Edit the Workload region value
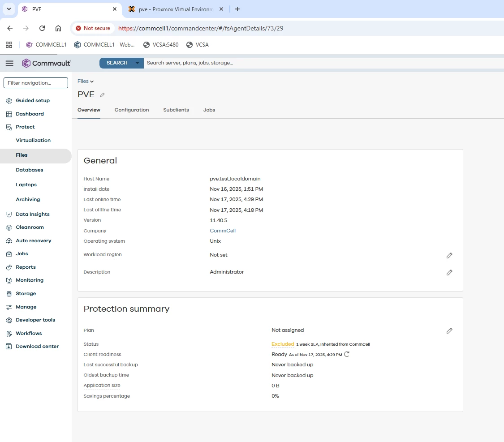The width and height of the screenshot is (504, 442). click(x=449, y=255)
